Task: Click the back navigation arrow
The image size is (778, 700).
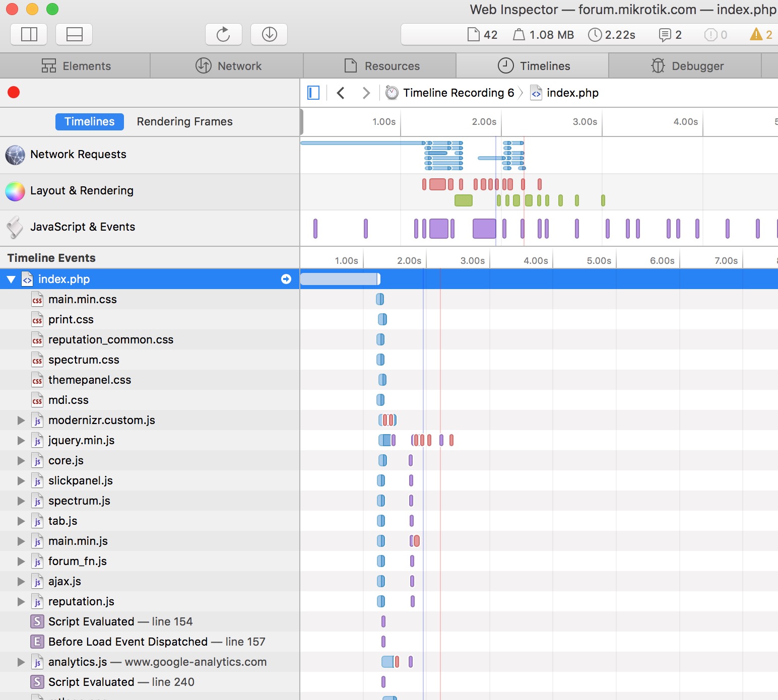Action: 341,93
